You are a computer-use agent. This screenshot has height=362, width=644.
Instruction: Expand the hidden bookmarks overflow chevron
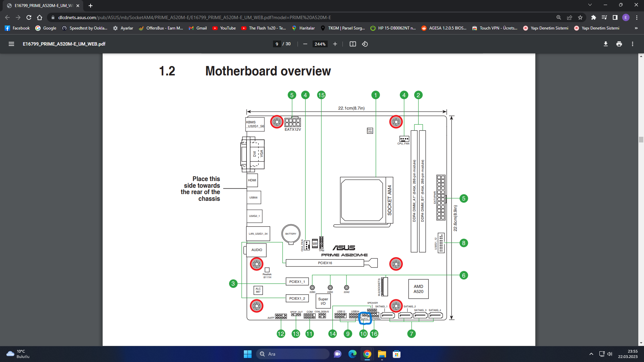coord(636,28)
